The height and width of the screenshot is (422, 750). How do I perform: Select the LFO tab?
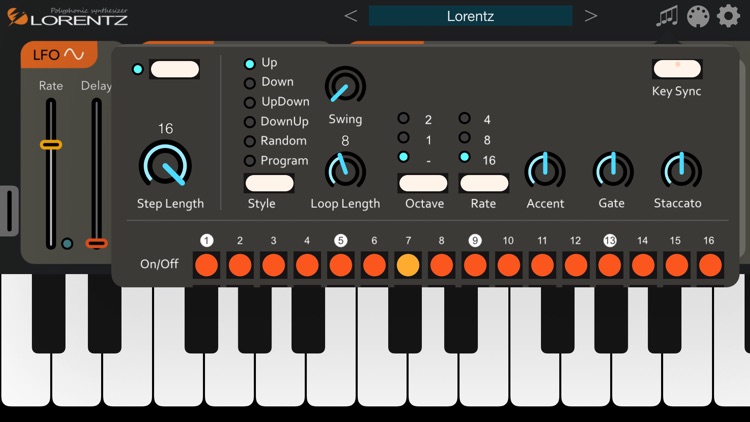[59, 55]
